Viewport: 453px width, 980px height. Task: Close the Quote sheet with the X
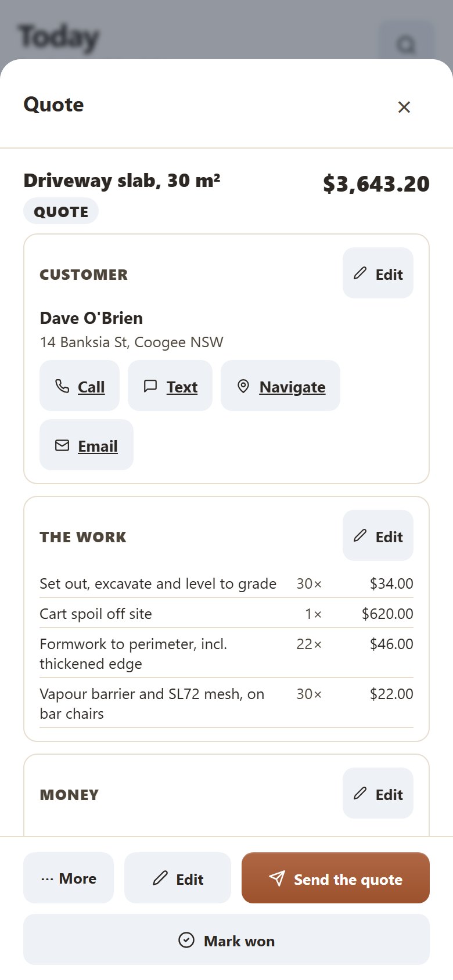[404, 107]
